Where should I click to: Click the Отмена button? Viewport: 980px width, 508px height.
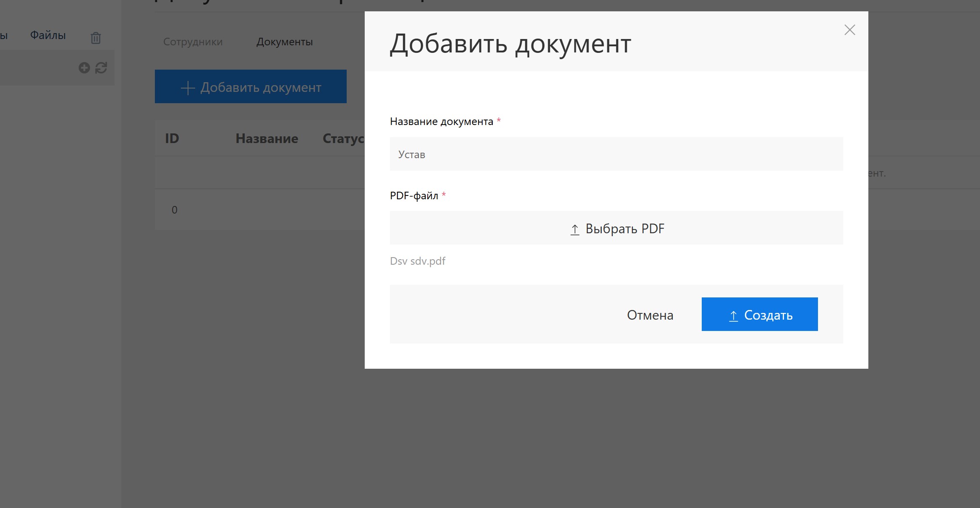(650, 315)
